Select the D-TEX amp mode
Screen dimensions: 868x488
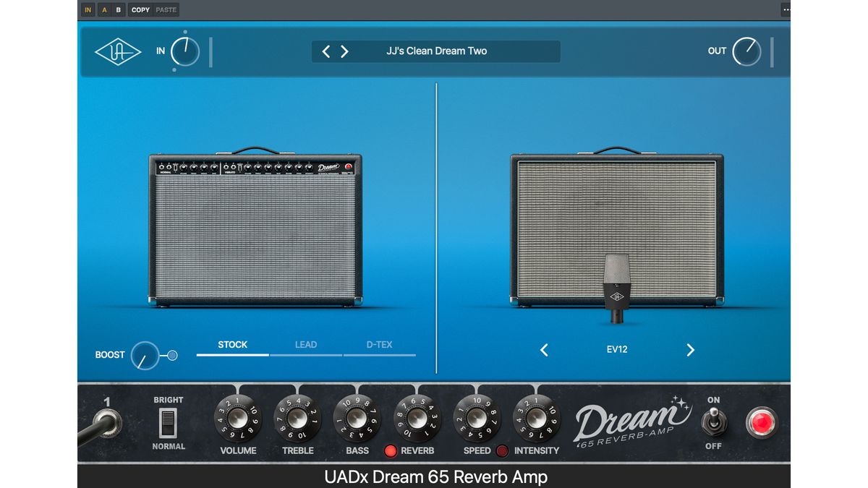click(380, 345)
